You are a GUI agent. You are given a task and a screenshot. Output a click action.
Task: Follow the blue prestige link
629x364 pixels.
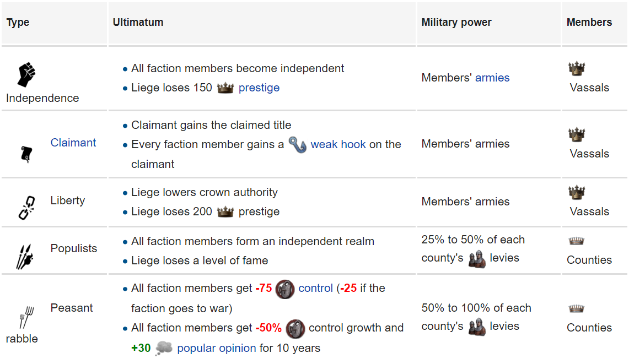(x=259, y=88)
